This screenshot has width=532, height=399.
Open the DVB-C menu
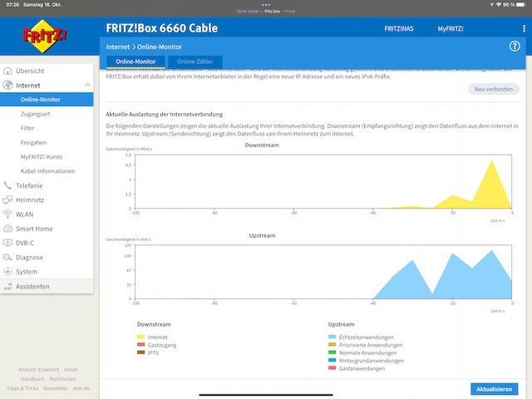(x=25, y=243)
